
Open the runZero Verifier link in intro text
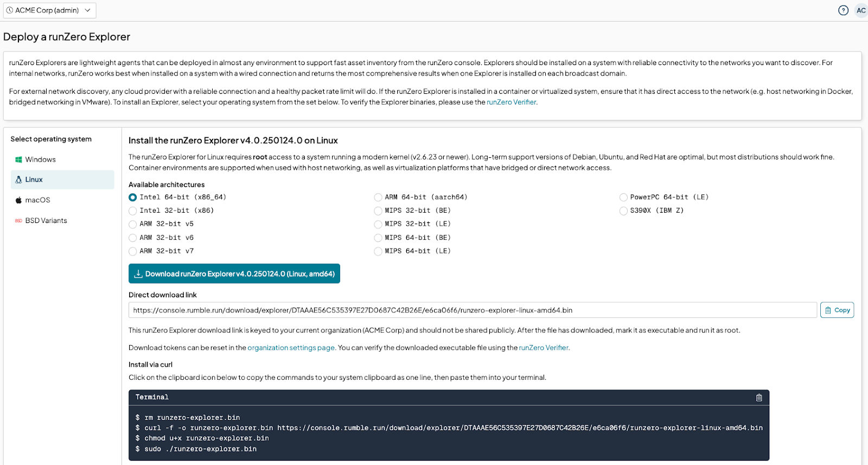click(x=512, y=102)
